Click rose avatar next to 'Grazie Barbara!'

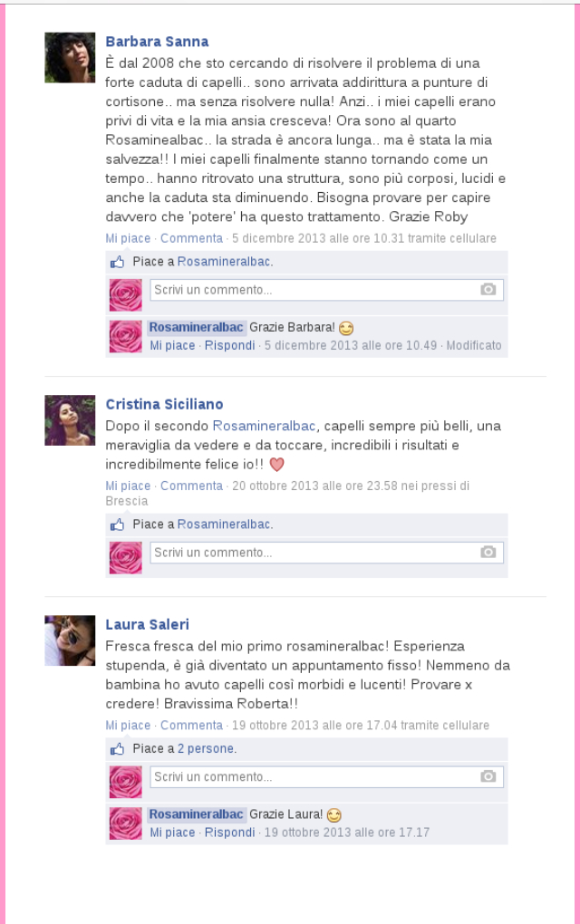126,336
